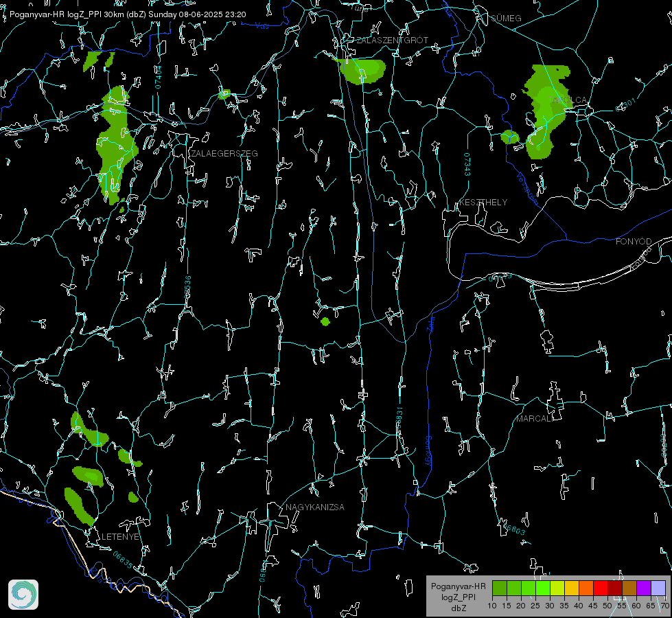Click the blue Somogy label
The width and height of the screenshot is (672, 618).
point(428,451)
